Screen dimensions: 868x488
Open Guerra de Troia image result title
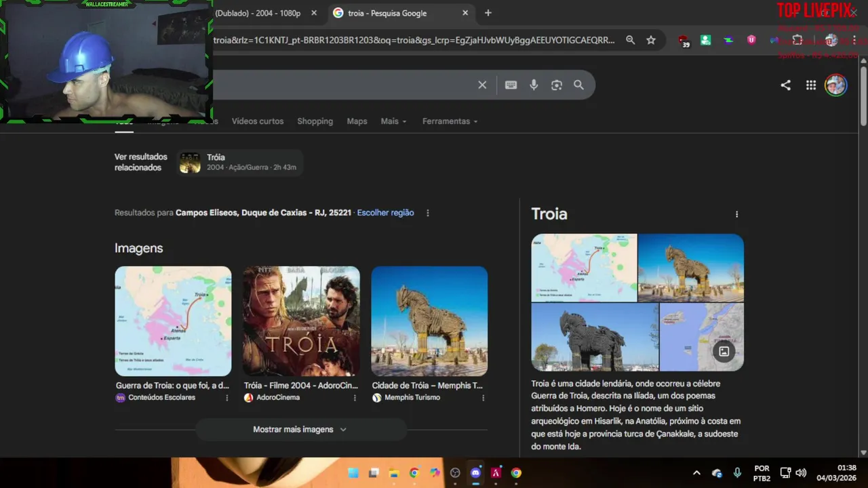172,386
